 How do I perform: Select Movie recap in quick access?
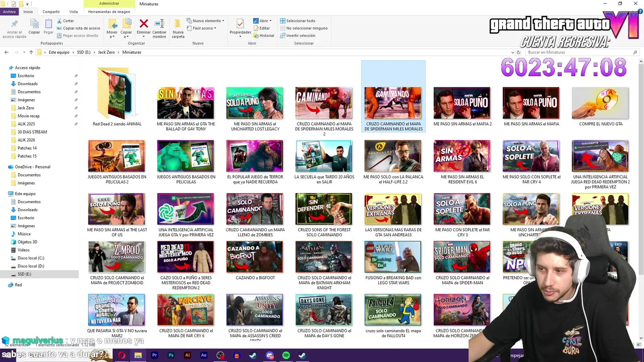[x=28, y=116]
